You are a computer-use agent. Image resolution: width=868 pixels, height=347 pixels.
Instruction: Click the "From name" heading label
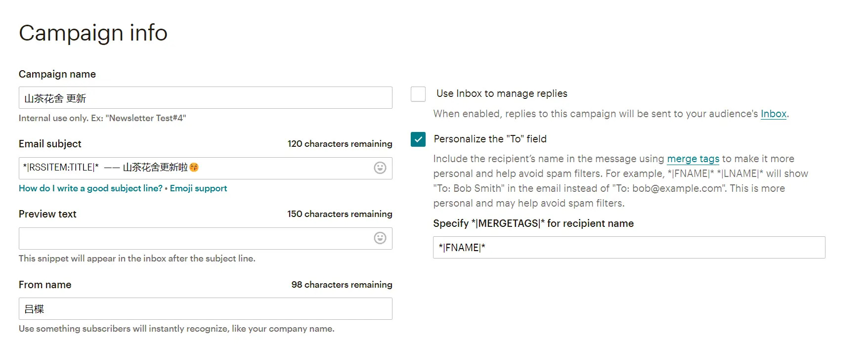point(45,285)
